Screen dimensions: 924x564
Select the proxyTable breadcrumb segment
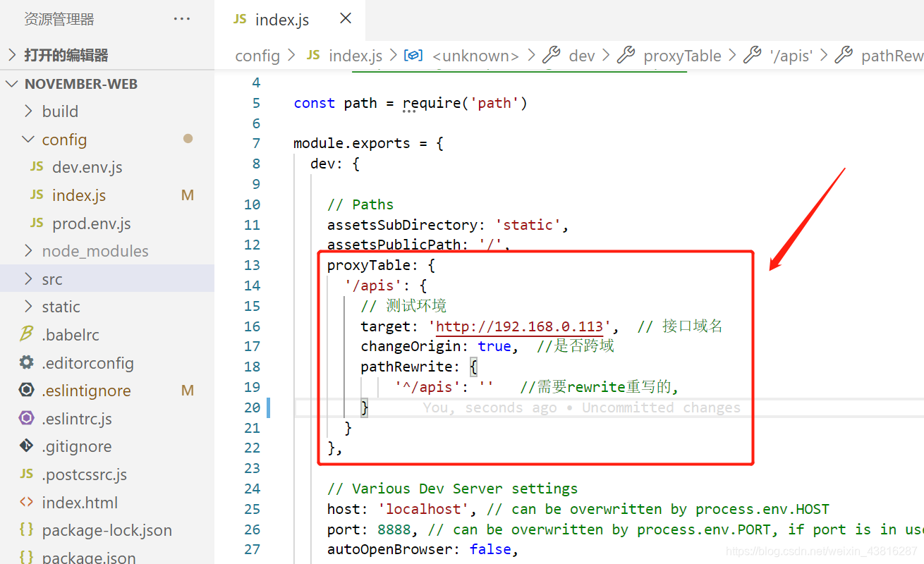coord(682,56)
